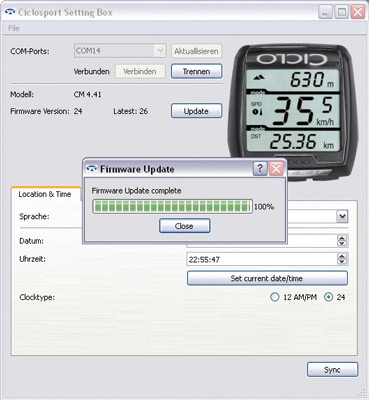Click the Firmware Update dialog's title icon
Image resolution: width=369 pixels, height=400 pixels.
click(91, 169)
